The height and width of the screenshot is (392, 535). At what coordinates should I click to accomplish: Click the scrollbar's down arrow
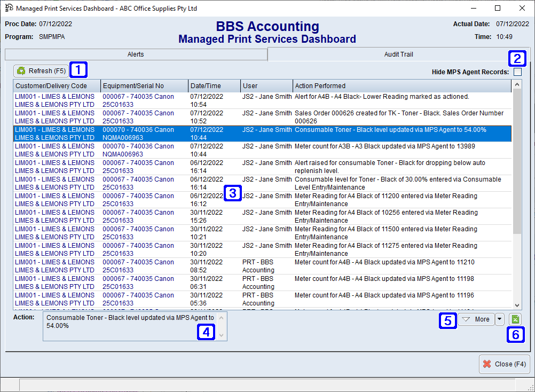point(517,304)
